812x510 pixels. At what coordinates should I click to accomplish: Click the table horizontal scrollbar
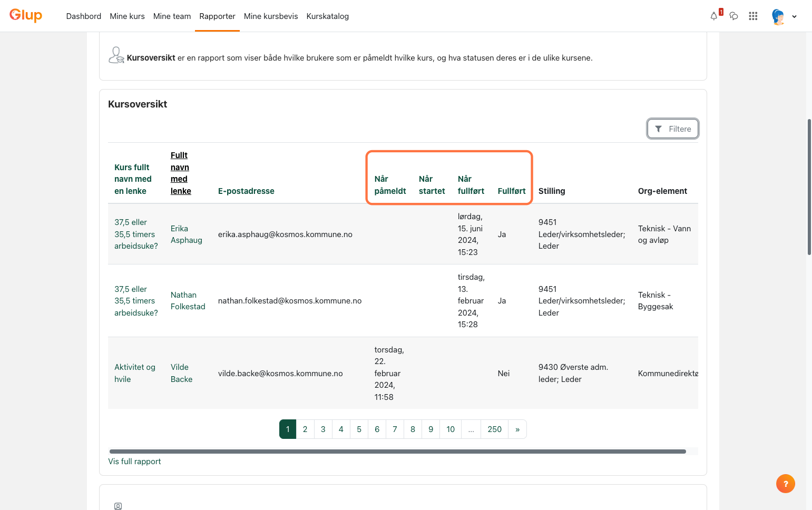(397, 452)
